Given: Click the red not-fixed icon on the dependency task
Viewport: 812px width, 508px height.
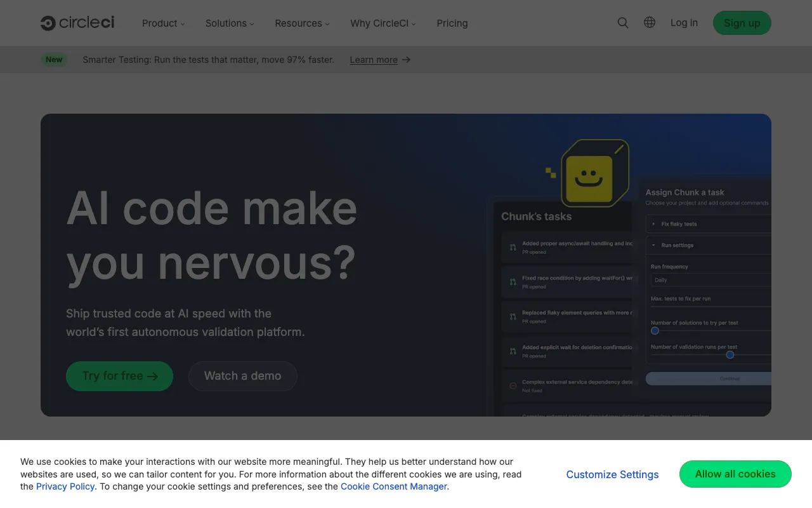Looking at the screenshot, I should tap(513, 384).
